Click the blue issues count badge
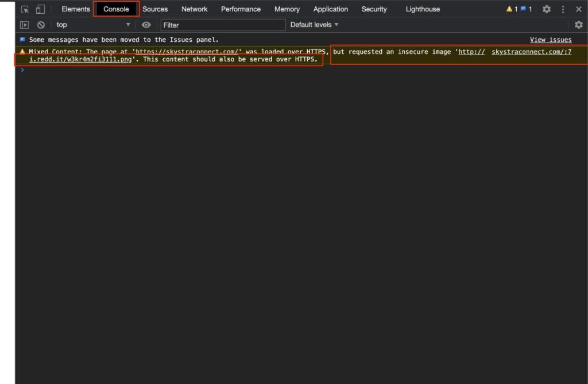 click(x=526, y=9)
